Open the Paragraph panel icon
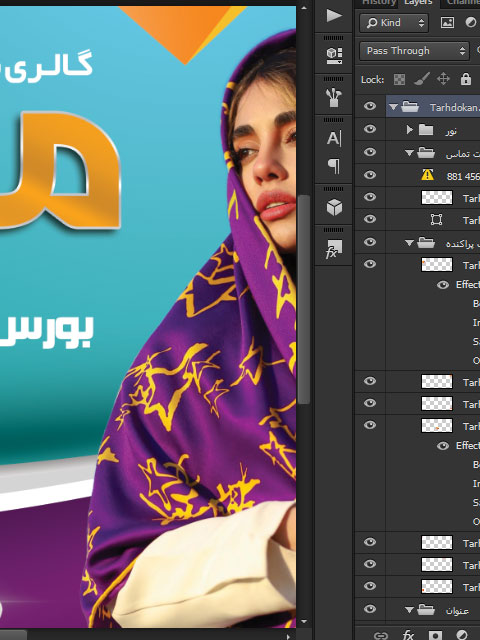The height and width of the screenshot is (640, 480). click(334, 166)
